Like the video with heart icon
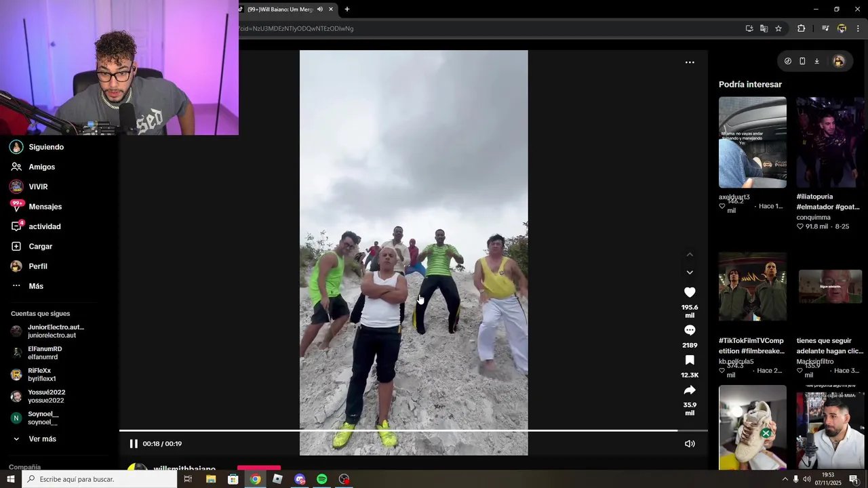 [x=690, y=292]
